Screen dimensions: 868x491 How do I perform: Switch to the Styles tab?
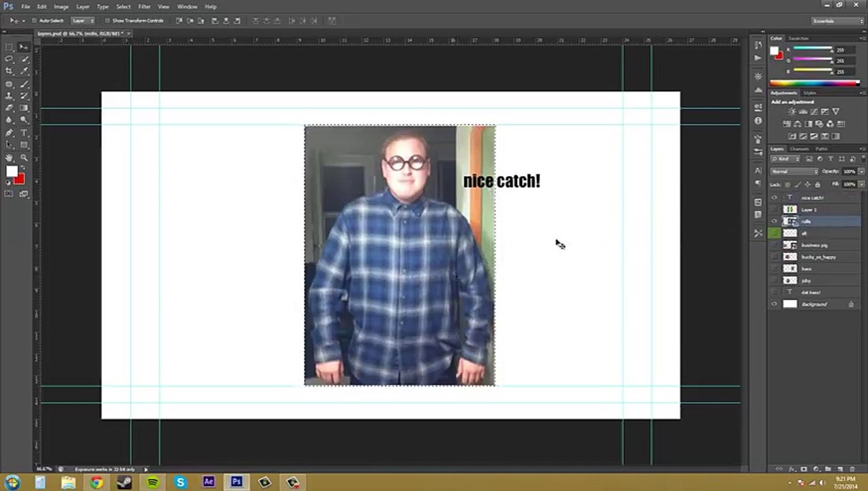coord(810,93)
